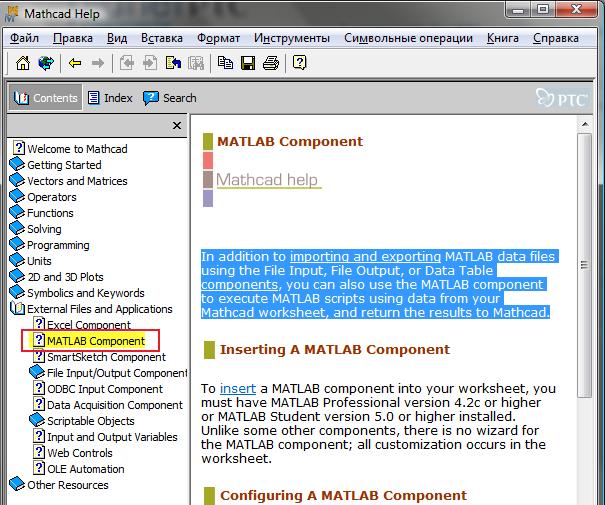Expand the Solving book

[x=17, y=228]
